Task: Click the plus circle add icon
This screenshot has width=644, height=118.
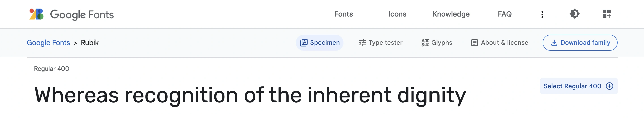Action: coord(609,86)
